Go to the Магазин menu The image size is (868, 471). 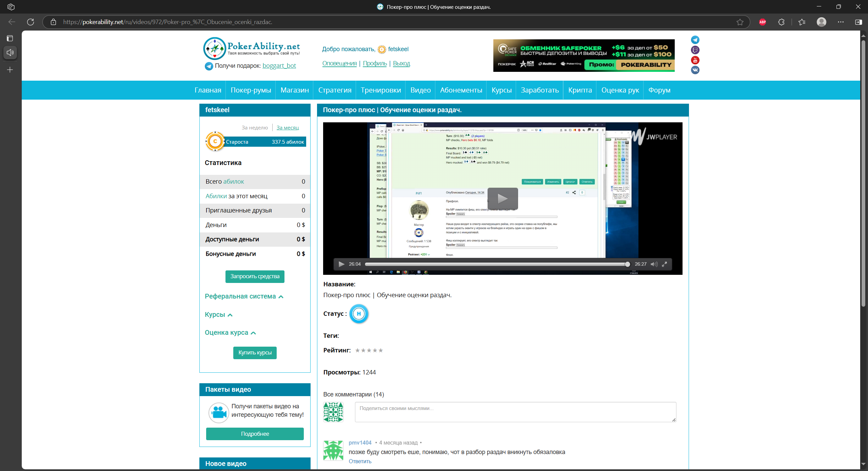click(x=295, y=90)
